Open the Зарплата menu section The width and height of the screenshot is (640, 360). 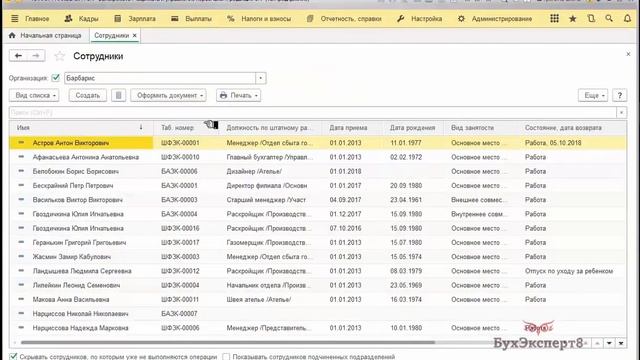pos(135,19)
